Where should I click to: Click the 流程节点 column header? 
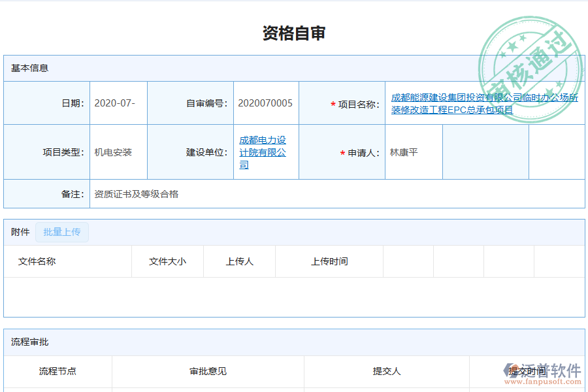click(57, 370)
